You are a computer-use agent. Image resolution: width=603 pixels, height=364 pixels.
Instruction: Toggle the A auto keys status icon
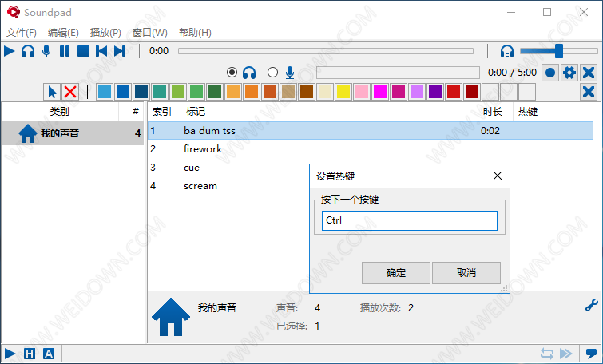click(x=49, y=354)
